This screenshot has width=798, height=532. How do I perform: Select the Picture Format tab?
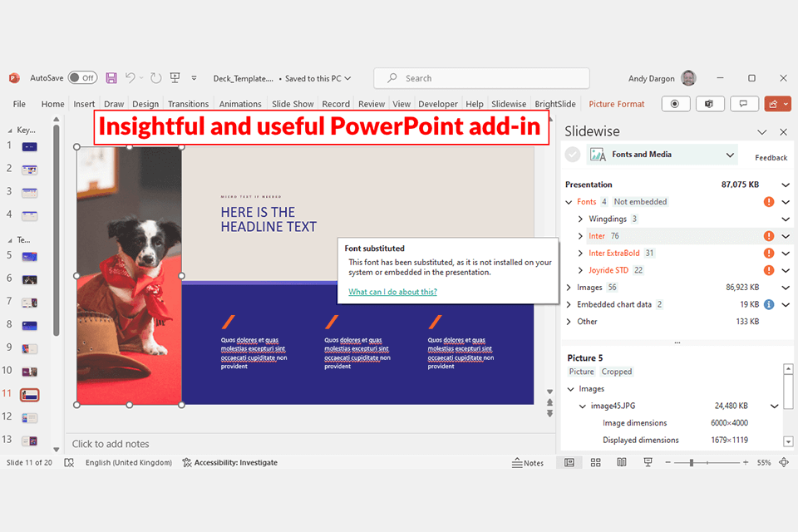coord(616,104)
